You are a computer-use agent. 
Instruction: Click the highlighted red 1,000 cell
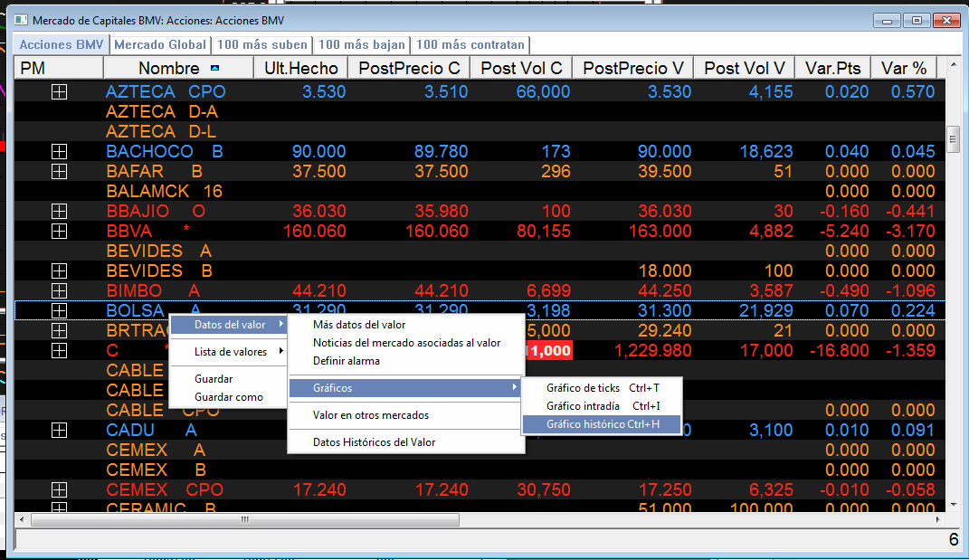coord(549,351)
